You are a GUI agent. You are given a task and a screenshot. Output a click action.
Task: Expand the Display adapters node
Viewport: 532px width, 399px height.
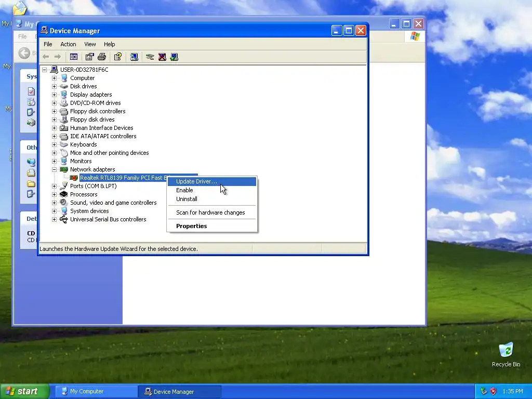54,95
